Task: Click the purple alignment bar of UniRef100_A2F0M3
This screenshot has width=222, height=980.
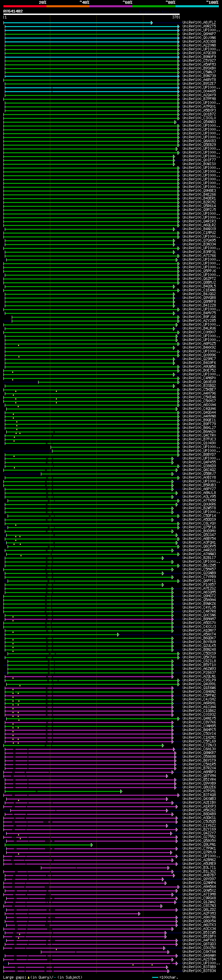Action: tap(72, 913)
